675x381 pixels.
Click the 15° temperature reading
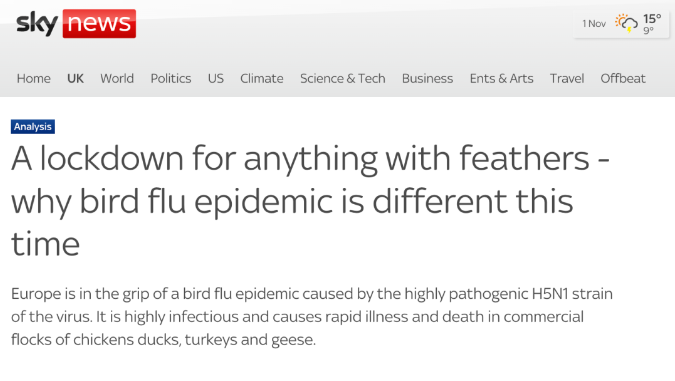[x=652, y=19]
